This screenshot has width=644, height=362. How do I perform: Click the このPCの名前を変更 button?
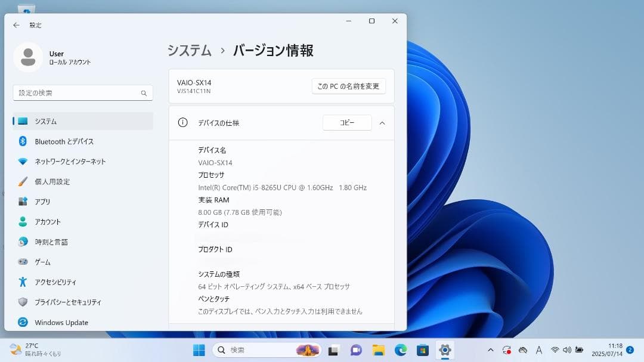[x=348, y=85]
